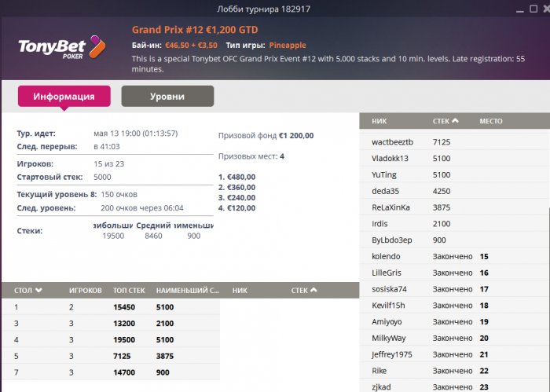The image size is (550, 392).
Task: Switch to the Информация tab
Action: 64,97
